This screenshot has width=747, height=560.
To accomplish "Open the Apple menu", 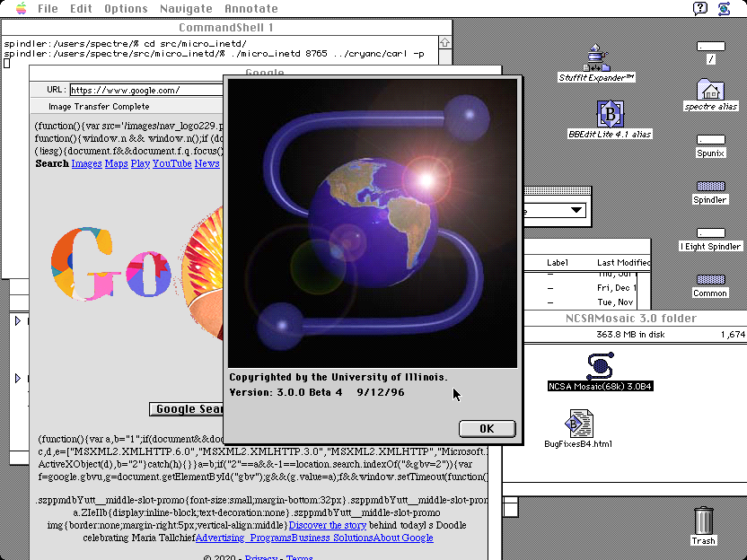I will (x=21, y=9).
